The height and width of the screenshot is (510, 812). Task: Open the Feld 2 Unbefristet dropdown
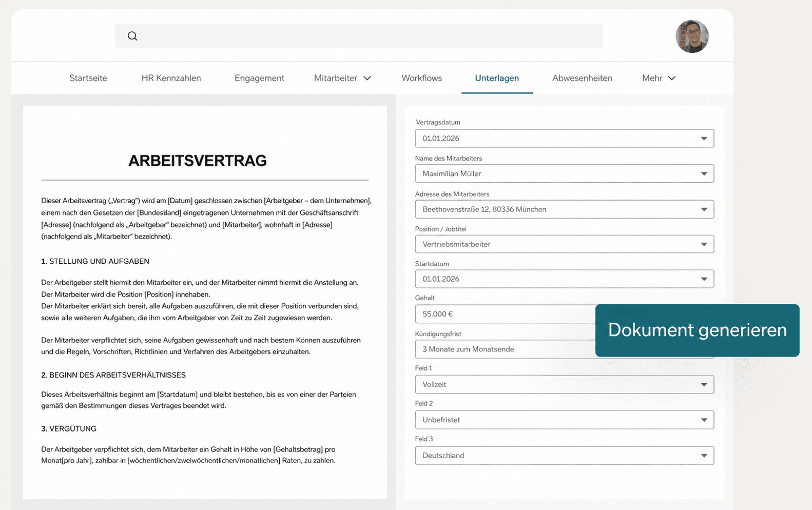[x=564, y=420]
